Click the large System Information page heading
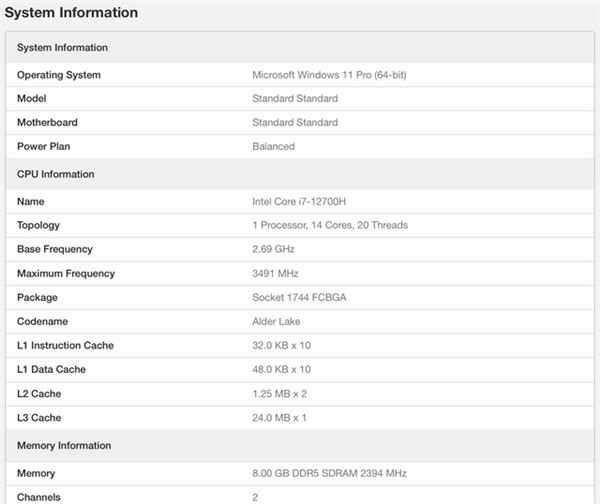The height and width of the screenshot is (504, 600). coord(71,13)
